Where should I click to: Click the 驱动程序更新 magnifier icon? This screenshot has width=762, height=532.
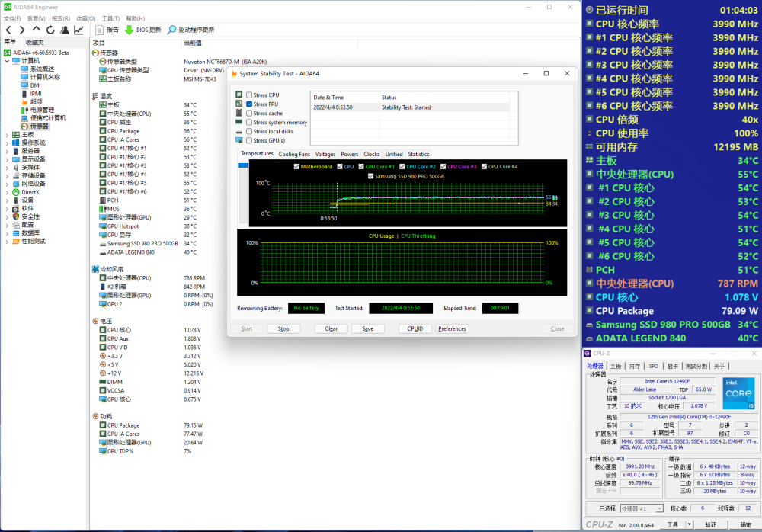[171, 30]
